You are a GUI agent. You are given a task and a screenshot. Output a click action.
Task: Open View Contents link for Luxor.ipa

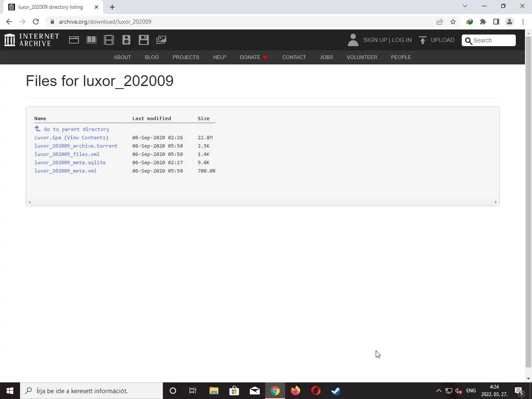[86, 138]
